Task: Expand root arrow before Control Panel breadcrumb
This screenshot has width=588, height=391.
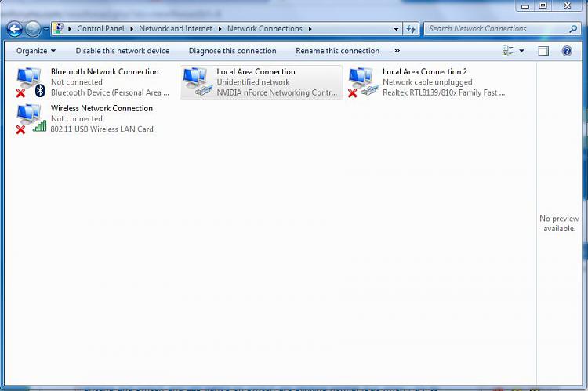Action: 70,29
